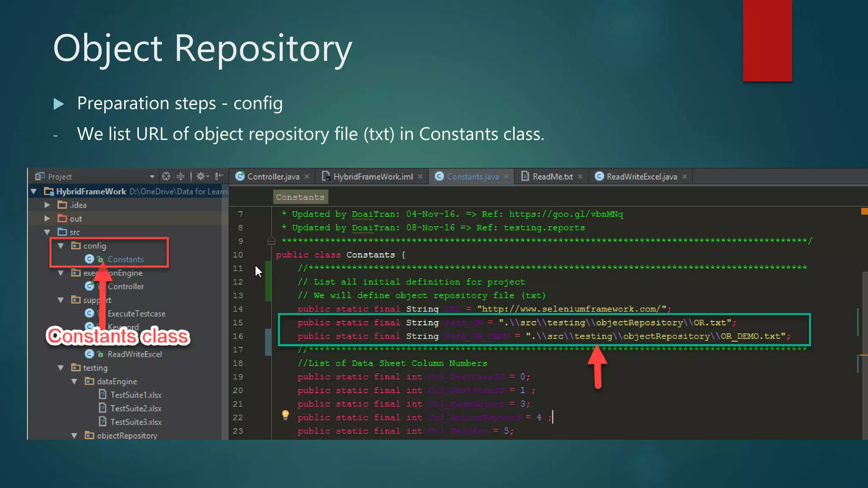Click the scroll-from-source target icon
Screen dimensions: 868x488
(x=166, y=176)
